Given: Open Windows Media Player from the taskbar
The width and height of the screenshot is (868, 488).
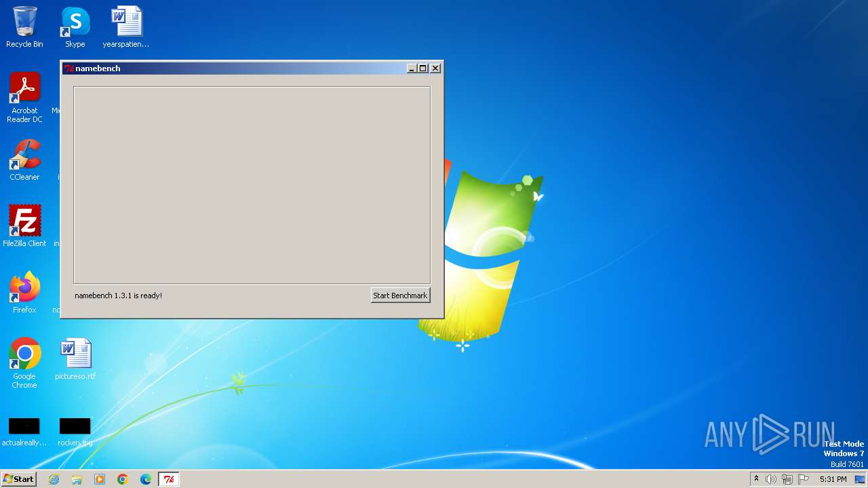Looking at the screenshot, I should [x=100, y=479].
